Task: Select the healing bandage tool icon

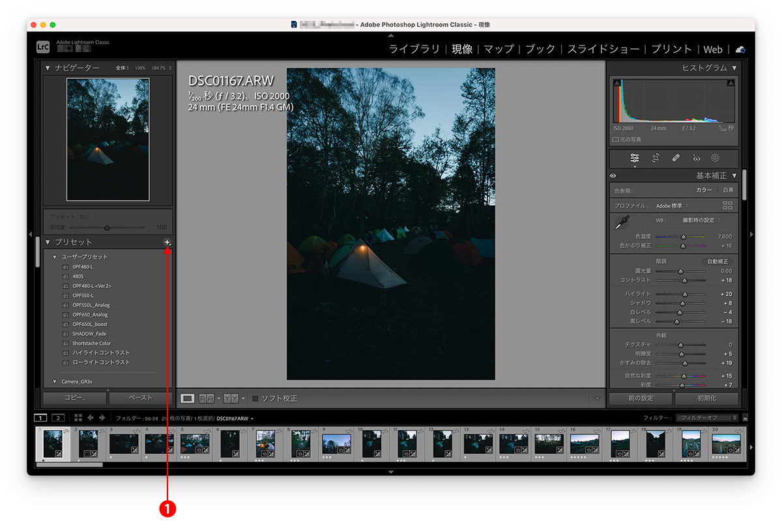Action: 676,158
